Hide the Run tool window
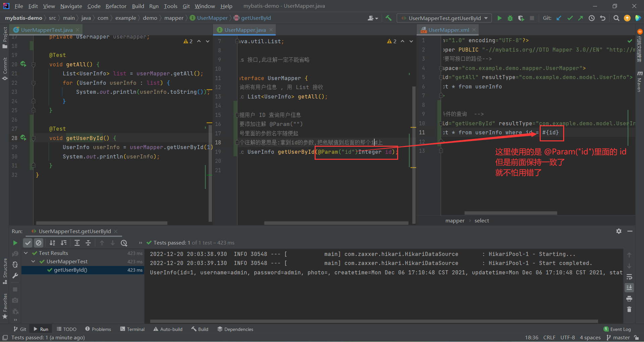Image resolution: width=644 pixels, height=342 pixels. [630, 231]
